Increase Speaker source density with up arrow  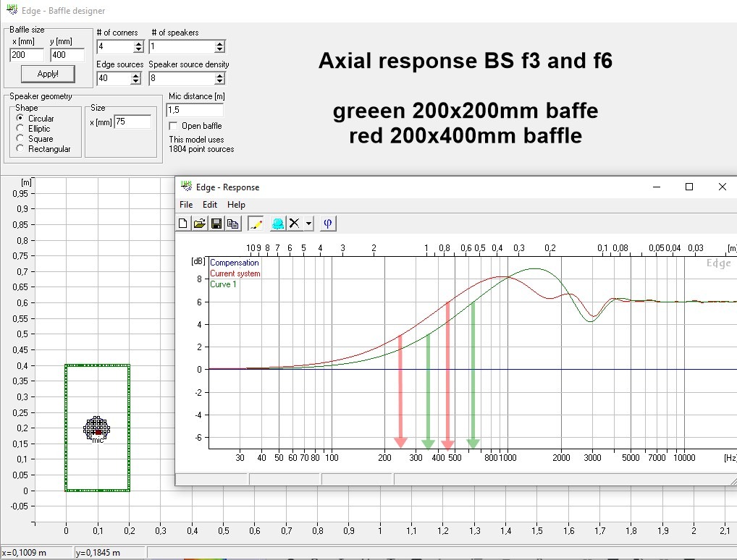pyautogui.click(x=219, y=75)
